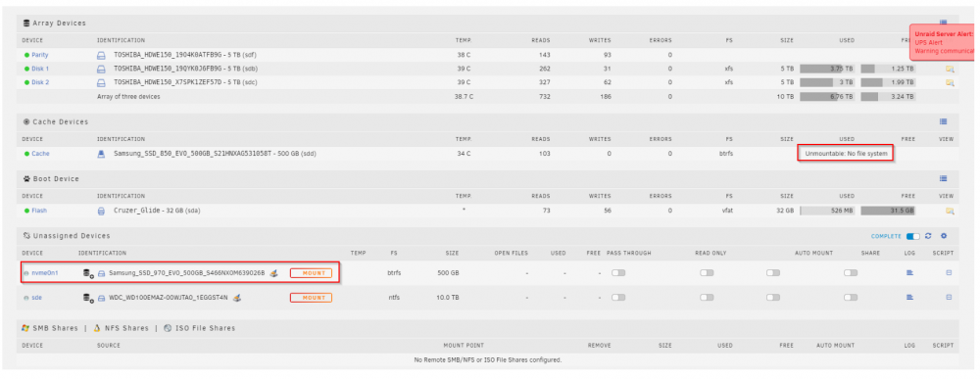
Task: Edit script for sde device
Action: (949, 297)
